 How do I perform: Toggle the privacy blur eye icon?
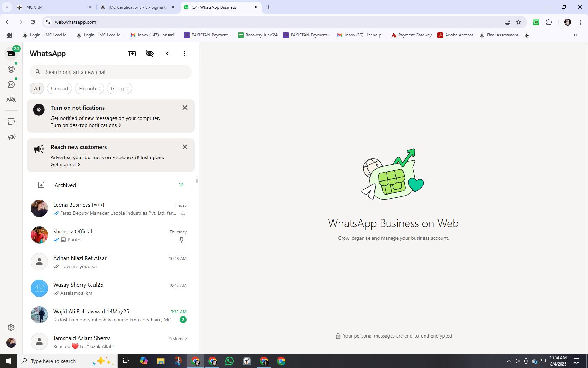150,54
